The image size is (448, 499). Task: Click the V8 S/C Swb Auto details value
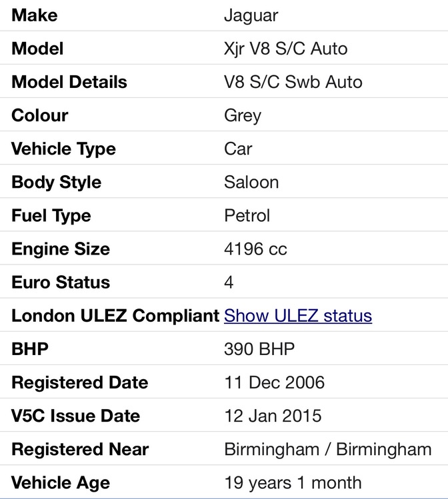(x=293, y=82)
